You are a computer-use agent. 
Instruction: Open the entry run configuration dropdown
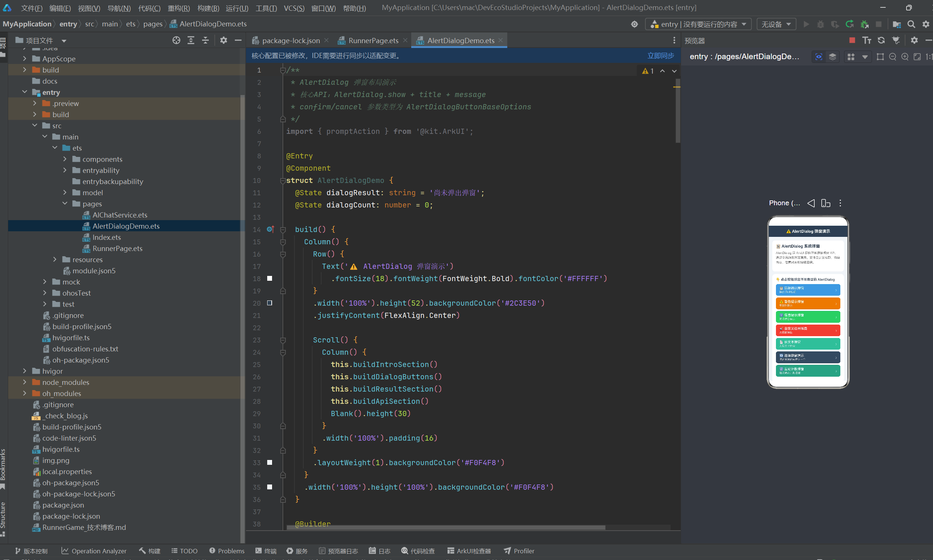point(698,24)
